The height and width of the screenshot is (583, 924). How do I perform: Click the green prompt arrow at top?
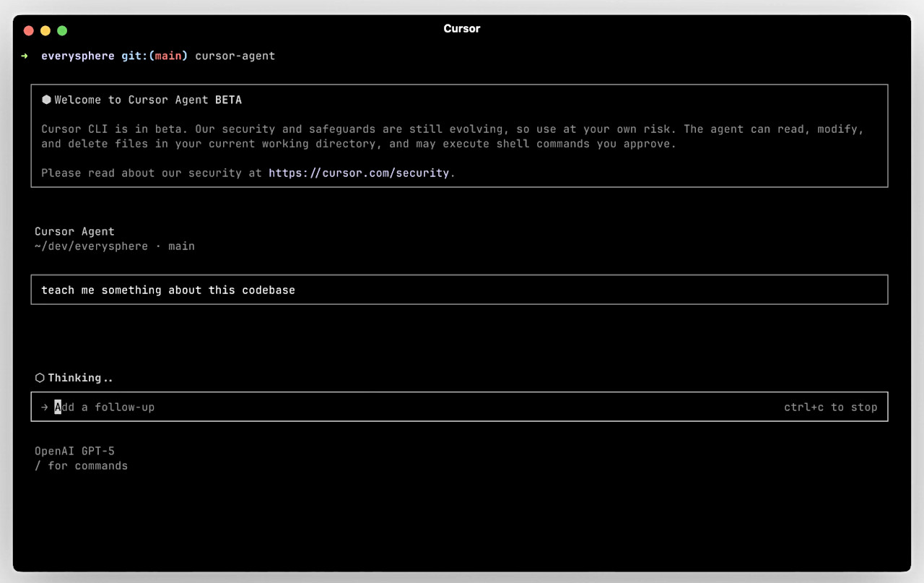click(x=25, y=56)
